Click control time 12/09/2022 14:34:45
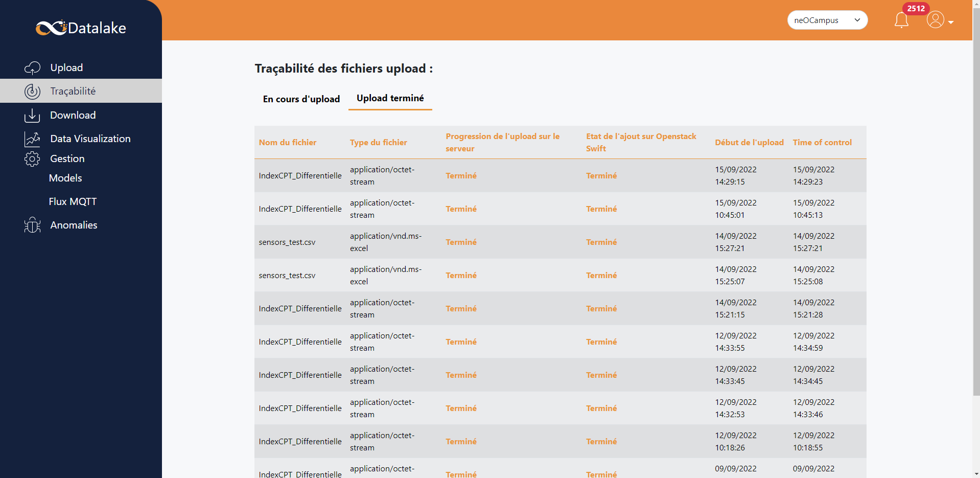 click(813, 375)
